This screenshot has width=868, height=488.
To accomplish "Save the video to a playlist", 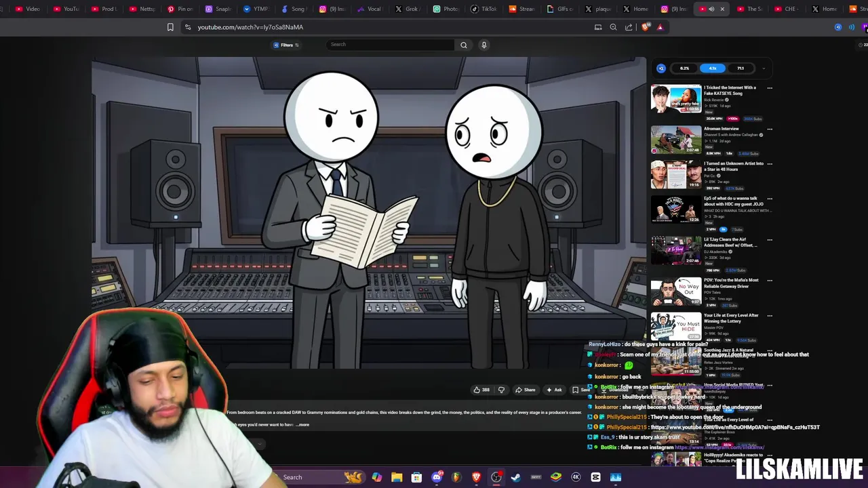I will click(581, 390).
